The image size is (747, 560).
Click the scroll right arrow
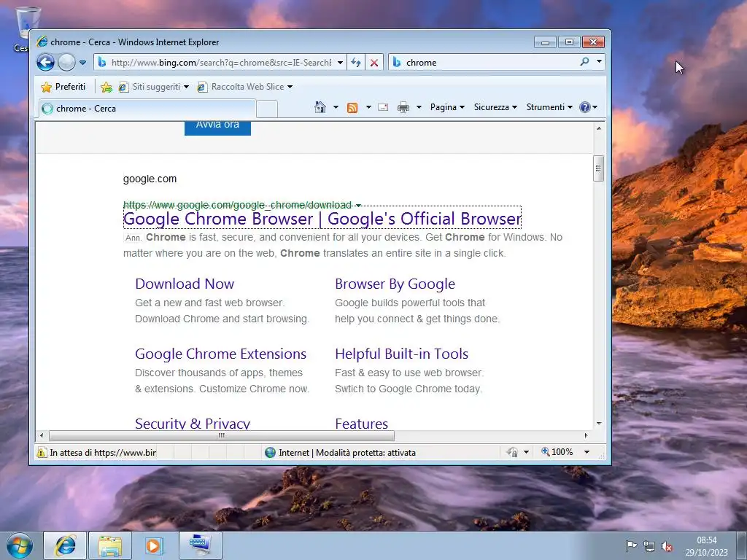pos(586,435)
